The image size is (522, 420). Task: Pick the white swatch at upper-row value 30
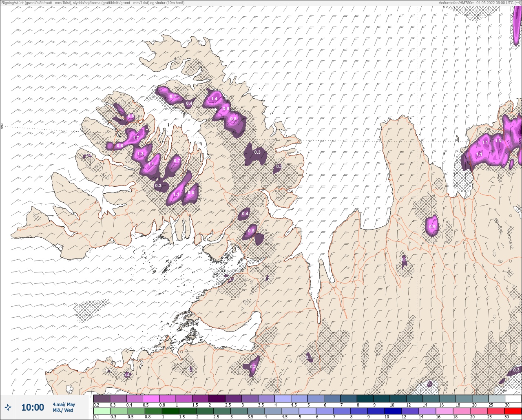click(x=513, y=398)
